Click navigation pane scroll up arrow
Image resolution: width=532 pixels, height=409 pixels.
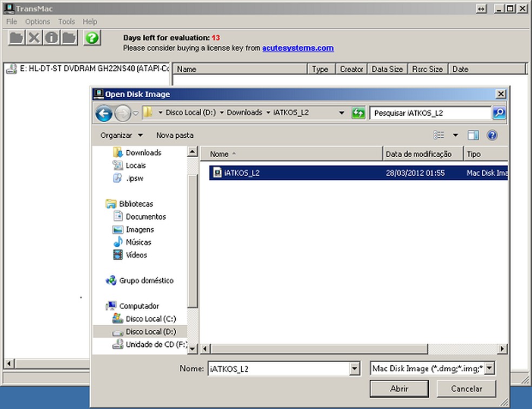tap(192, 152)
